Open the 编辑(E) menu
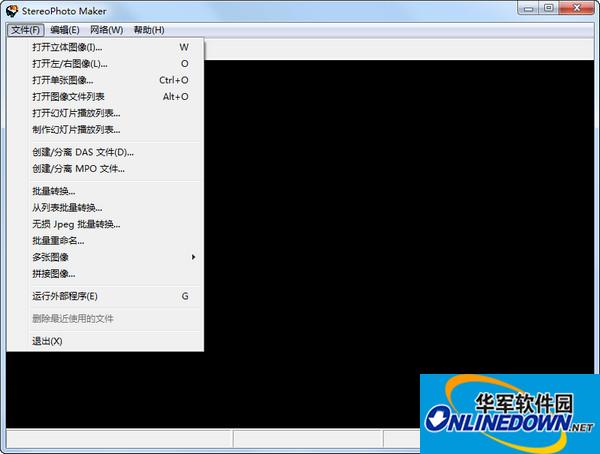The image size is (600, 454). pos(65,30)
